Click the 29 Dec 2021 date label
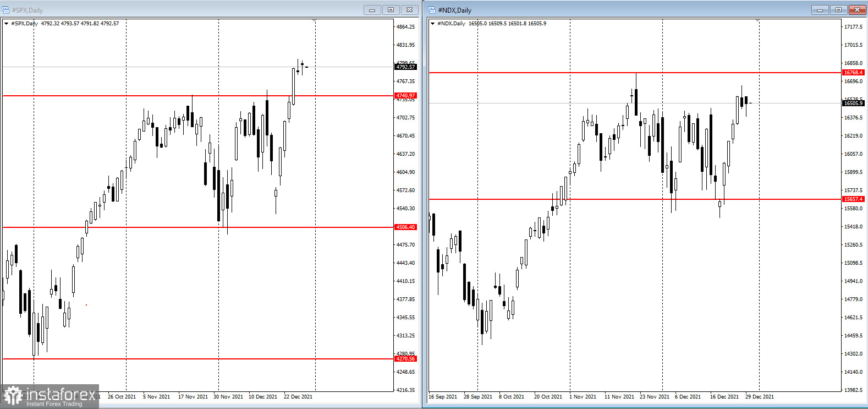The width and height of the screenshot is (868, 409). (x=760, y=397)
